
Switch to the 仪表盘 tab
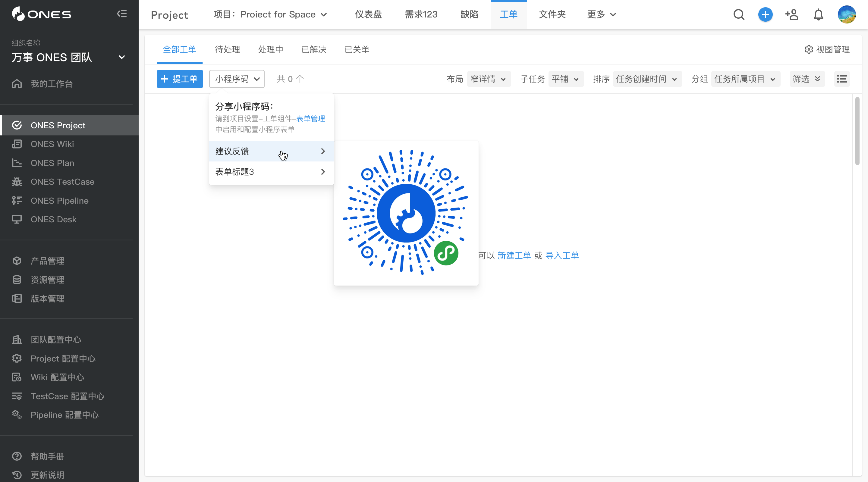368,14
